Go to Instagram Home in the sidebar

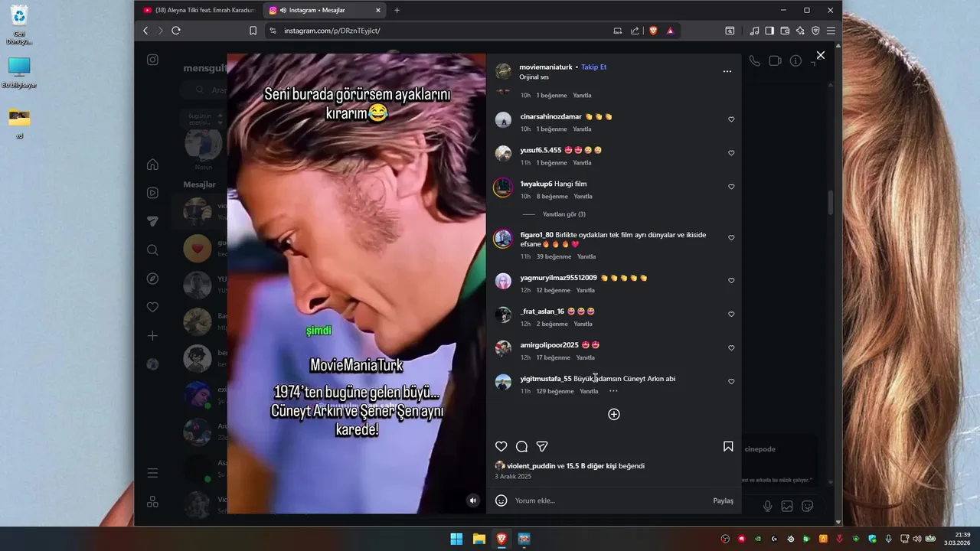(x=152, y=165)
